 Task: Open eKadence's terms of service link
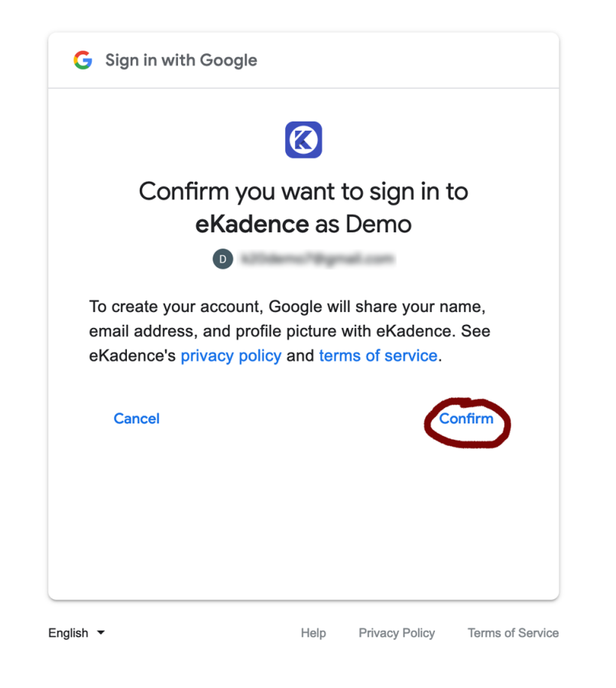[378, 355]
